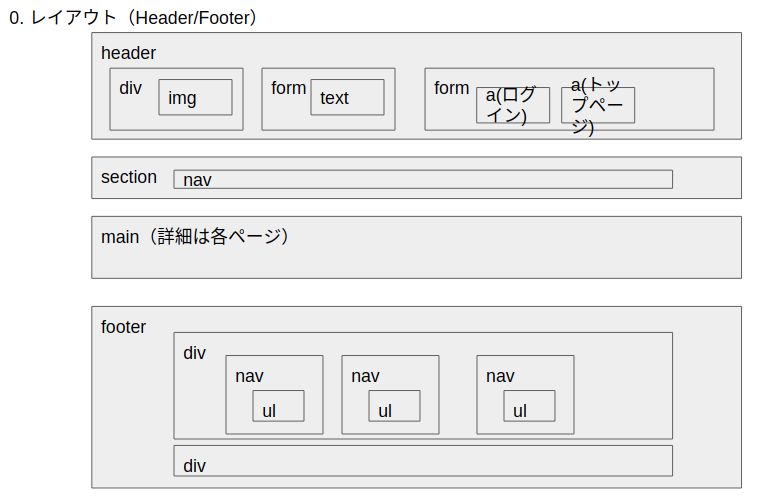Click the 'form' label beside text box
The image size is (757, 497).
(288, 88)
